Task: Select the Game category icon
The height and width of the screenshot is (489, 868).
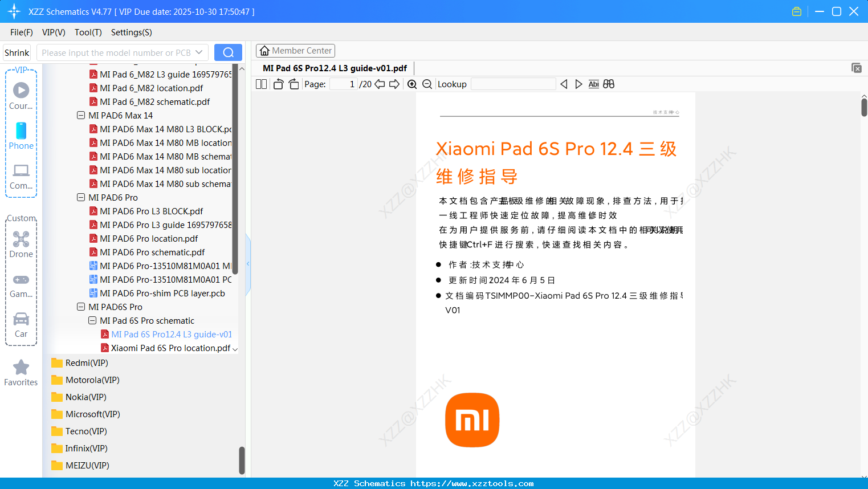Action: pos(21,279)
